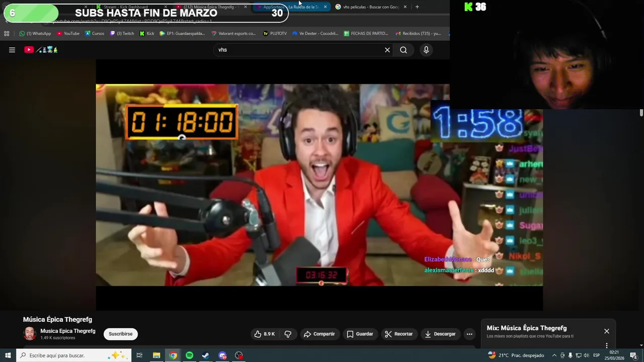Viewport: 644px width, 362px height.
Task: Click the microphone tray icon
Action: coord(570,355)
